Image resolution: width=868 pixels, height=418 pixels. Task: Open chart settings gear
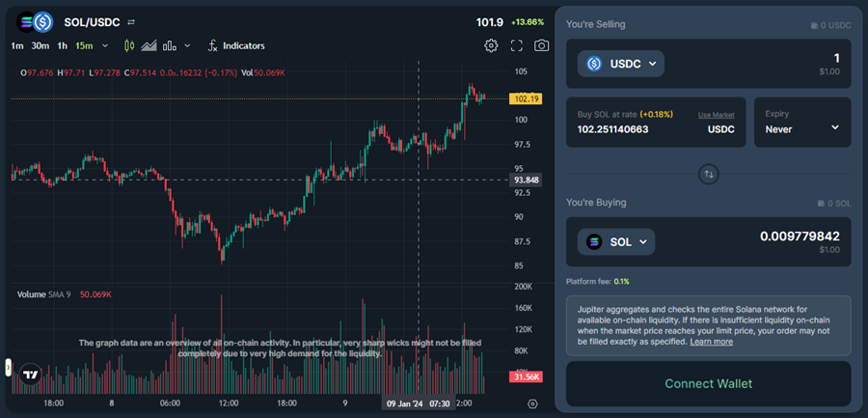click(491, 45)
